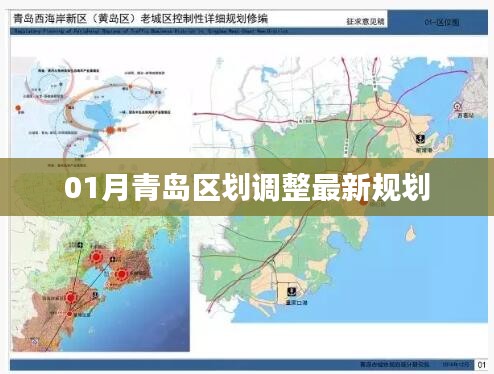Click the large red 青岛 node in regional diagram

111,130
